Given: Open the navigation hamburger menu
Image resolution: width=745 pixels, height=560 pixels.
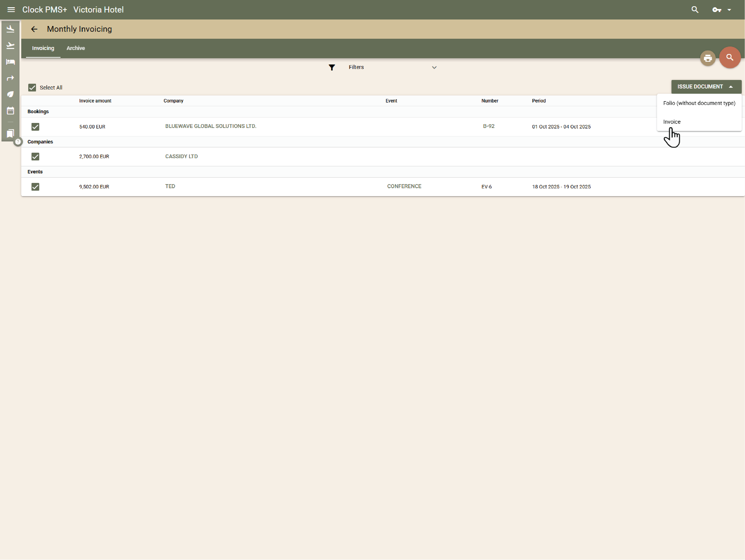Looking at the screenshot, I should point(11,9).
